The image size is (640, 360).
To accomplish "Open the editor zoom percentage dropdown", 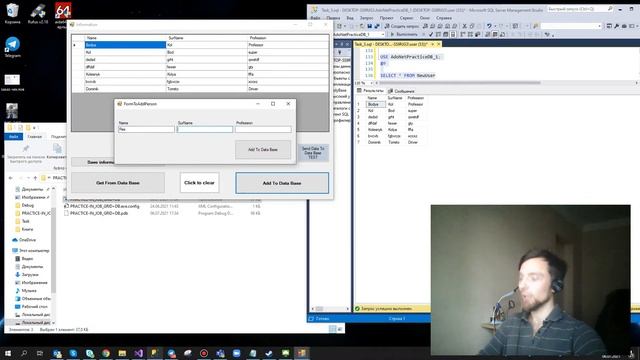I will [x=364, y=83].
